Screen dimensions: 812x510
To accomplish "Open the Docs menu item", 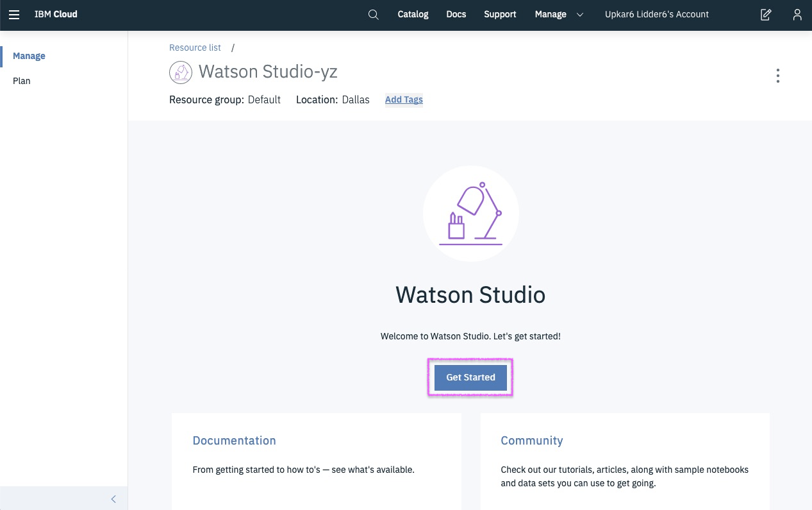I will 456,14.
